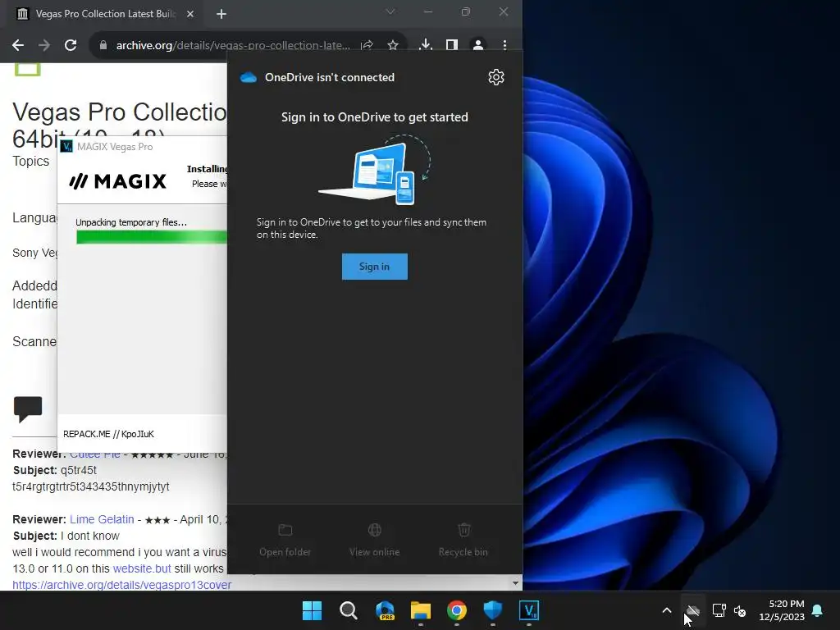The image size is (840, 630).
Task: Click "REPACK.ME // KpoJIuK" text
Action: coord(109,434)
